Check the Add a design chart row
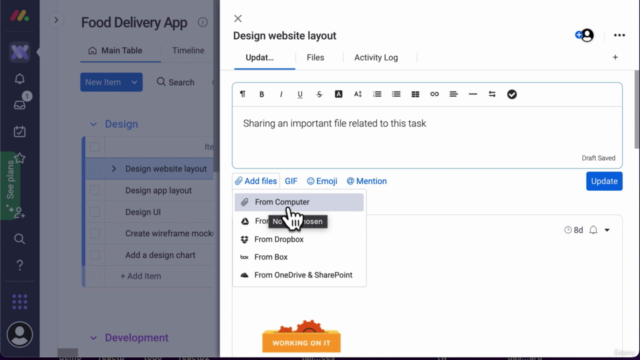The width and height of the screenshot is (640, 360). (x=95, y=255)
